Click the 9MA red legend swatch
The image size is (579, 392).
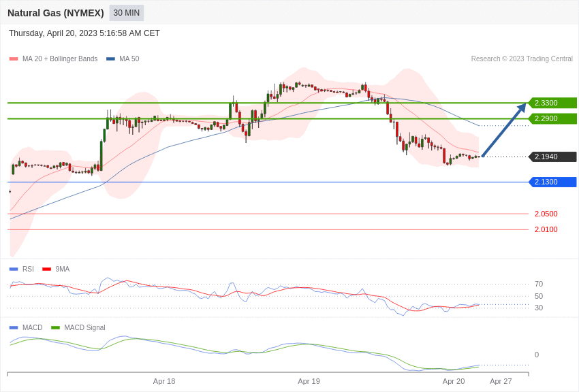coord(46,269)
